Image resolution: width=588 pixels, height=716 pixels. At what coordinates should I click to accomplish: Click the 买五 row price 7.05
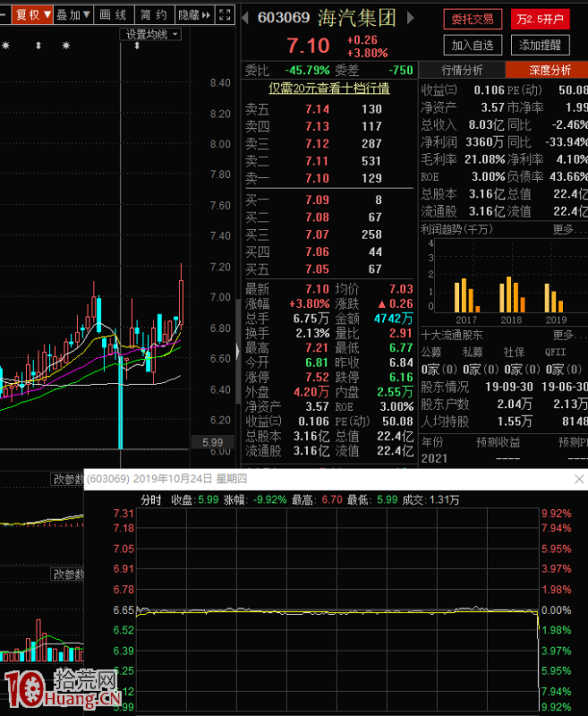tap(318, 269)
